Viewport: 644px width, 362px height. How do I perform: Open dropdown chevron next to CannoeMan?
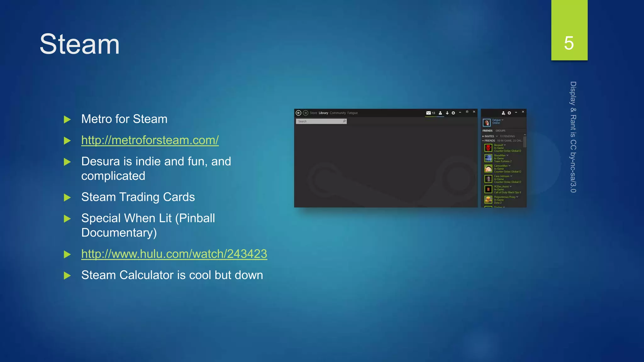(509, 166)
